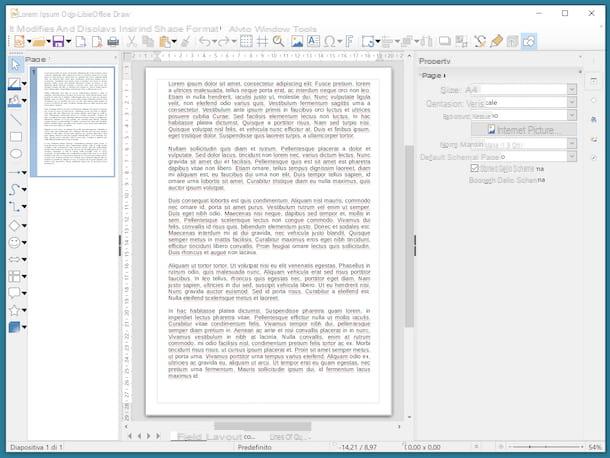Screen dimensions: 610x458
Task: Click the vertical scrollbar of canvas
Action: coord(409,236)
